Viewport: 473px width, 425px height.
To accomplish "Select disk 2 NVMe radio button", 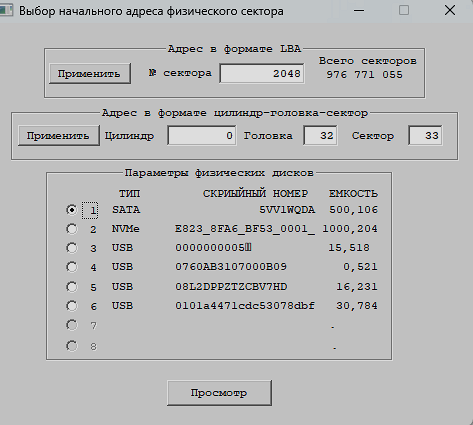I will (x=71, y=229).
